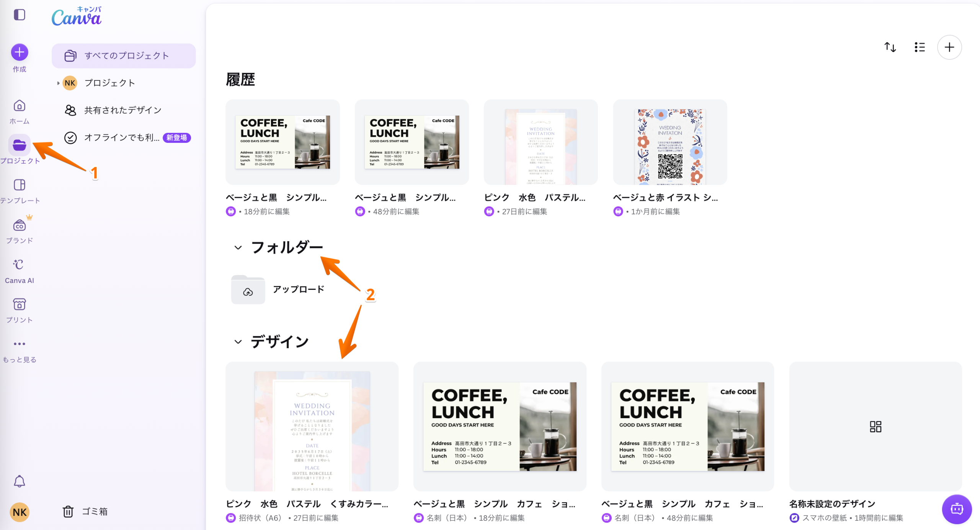980x530 pixels.
Task: Open Canva AI in sidebar
Action: (20, 271)
